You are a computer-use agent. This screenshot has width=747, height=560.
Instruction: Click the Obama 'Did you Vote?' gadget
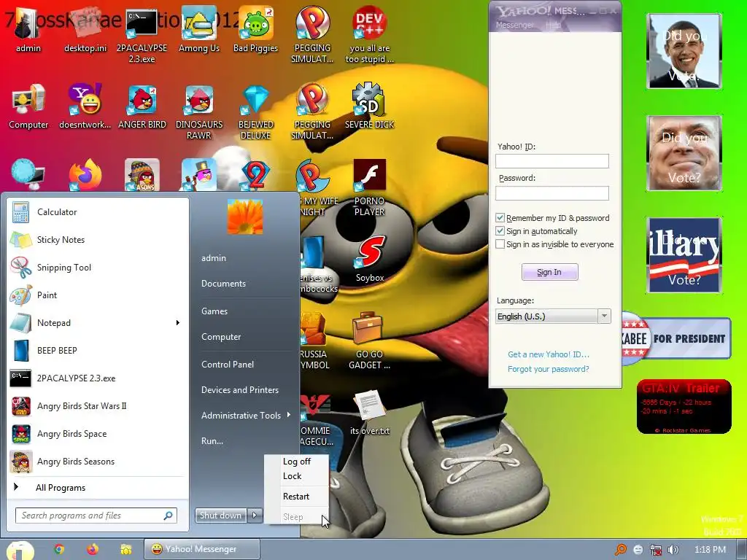pyautogui.click(x=684, y=51)
